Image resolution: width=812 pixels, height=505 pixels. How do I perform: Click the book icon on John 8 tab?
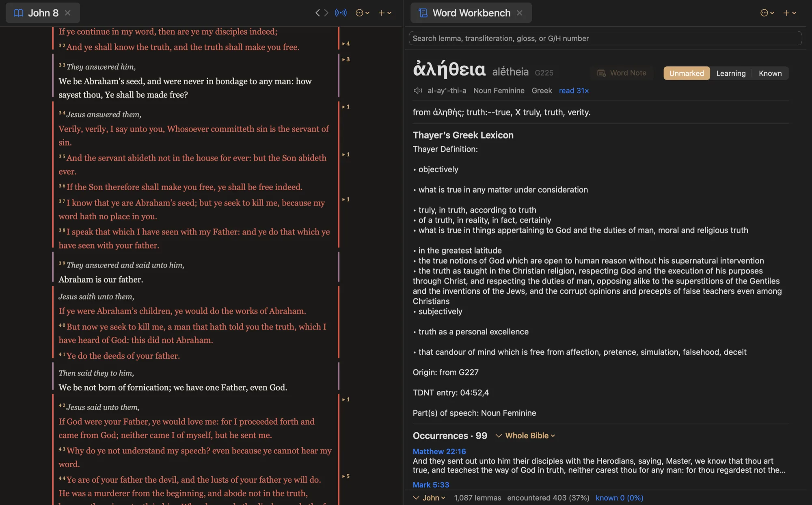click(x=18, y=13)
